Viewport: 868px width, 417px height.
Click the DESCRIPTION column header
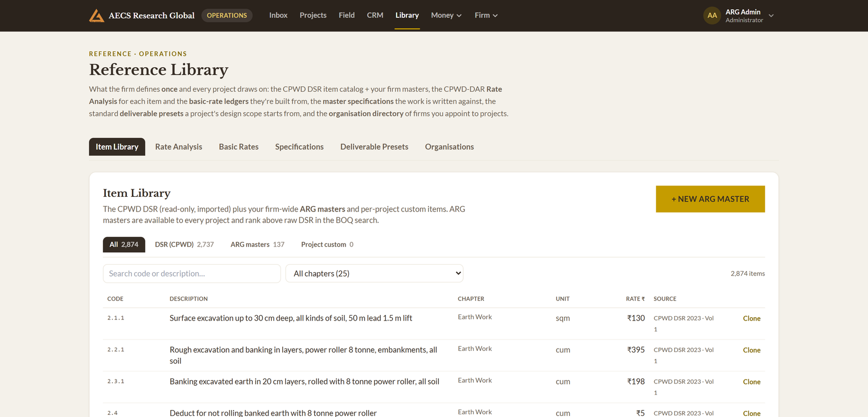pyautogui.click(x=188, y=299)
